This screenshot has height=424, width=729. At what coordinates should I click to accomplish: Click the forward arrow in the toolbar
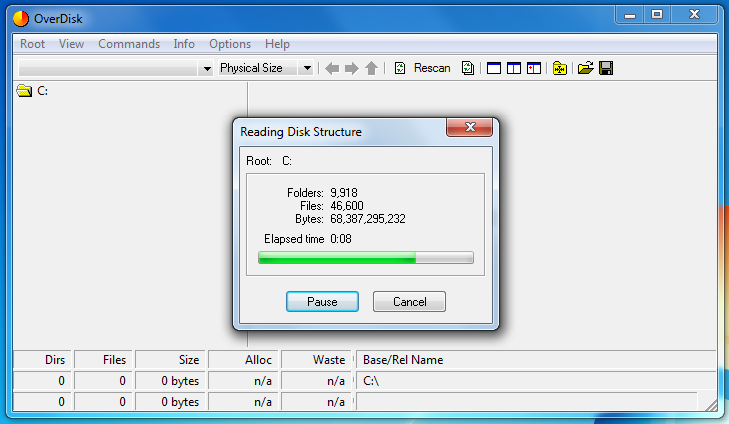tap(352, 68)
